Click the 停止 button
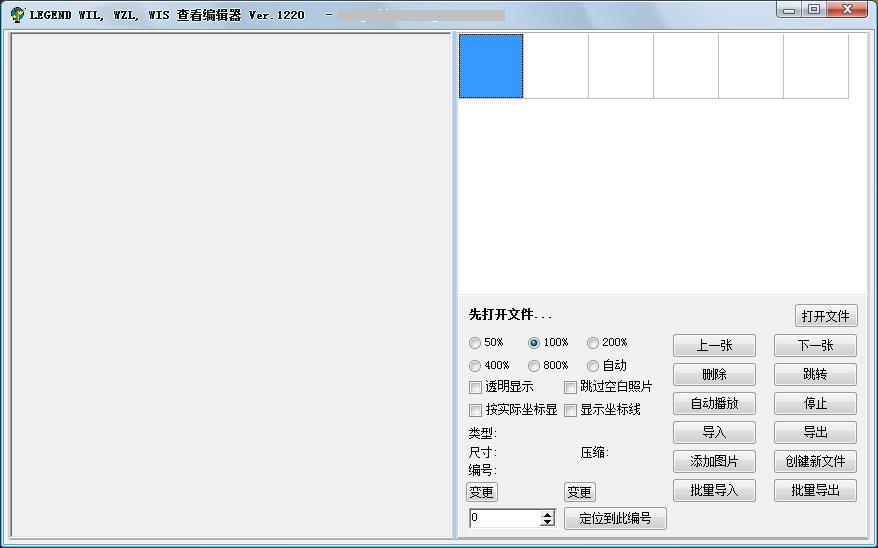The width and height of the screenshot is (878, 548). 815,404
